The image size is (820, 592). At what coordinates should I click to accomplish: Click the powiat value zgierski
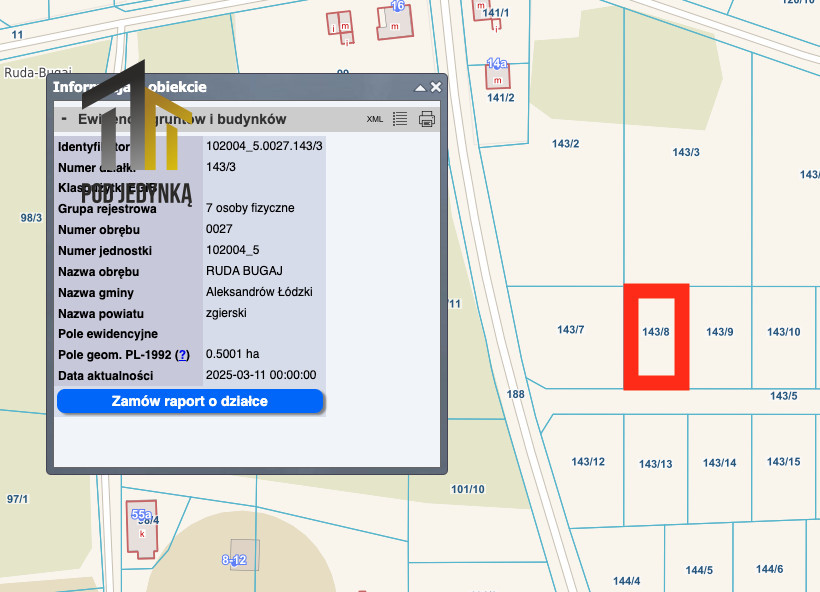tap(226, 313)
